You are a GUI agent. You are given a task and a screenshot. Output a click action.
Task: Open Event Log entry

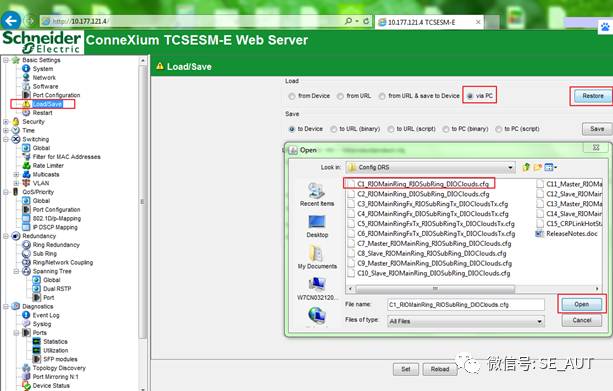pos(46,315)
